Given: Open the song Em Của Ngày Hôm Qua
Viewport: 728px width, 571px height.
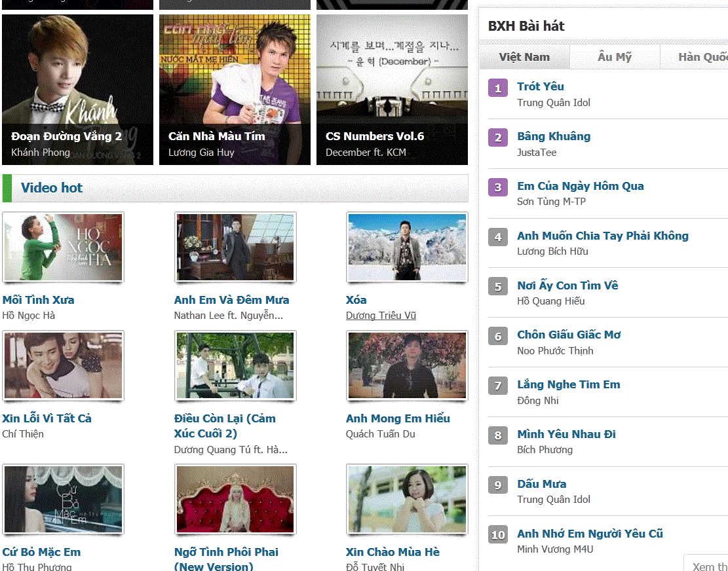Looking at the screenshot, I should pyautogui.click(x=580, y=186).
